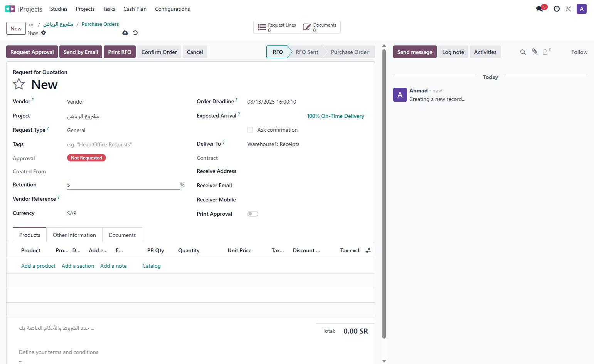Open the Configurations menu

point(172,9)
